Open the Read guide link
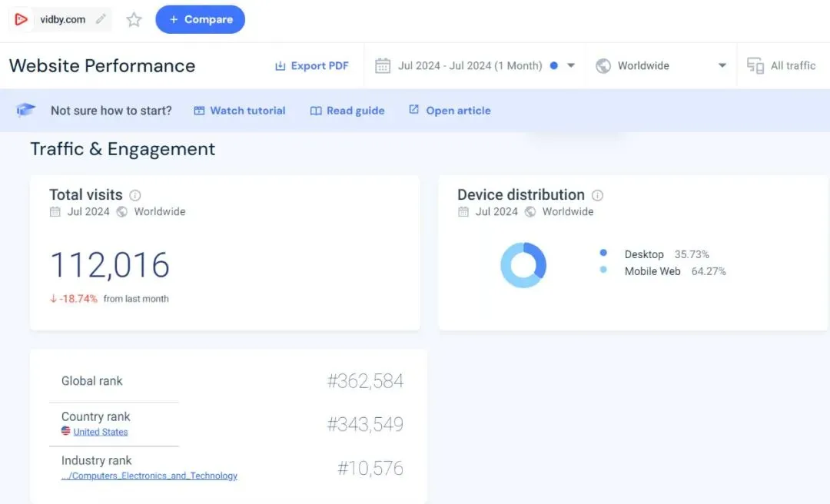 [347, 111]
